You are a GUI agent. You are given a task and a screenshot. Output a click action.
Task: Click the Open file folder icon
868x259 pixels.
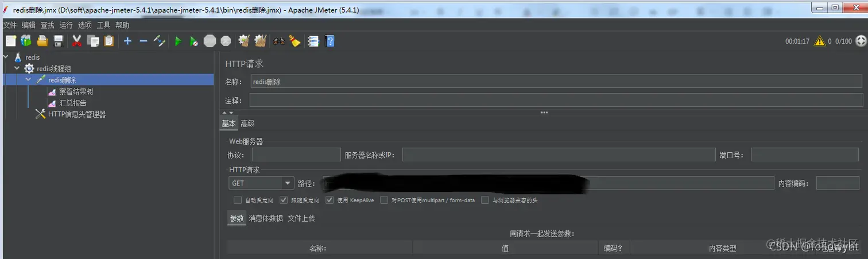pyautogui.click(x=42, y=41)
